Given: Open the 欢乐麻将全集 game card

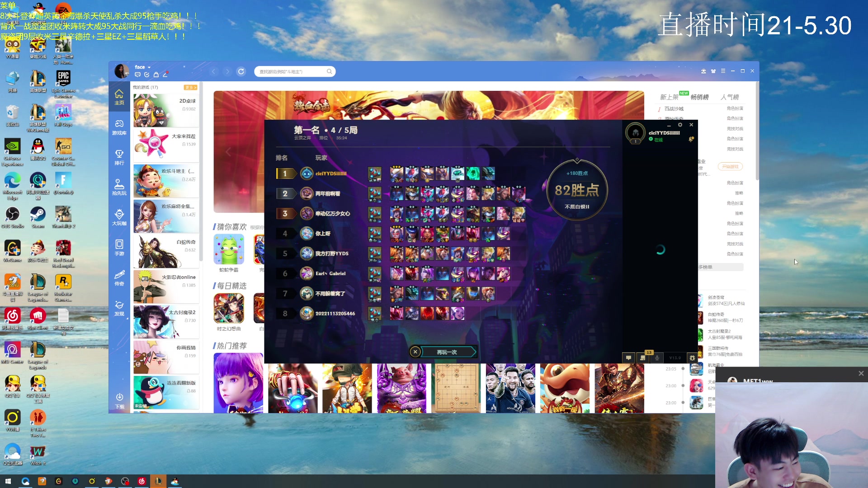Looking at the screenshot, I should (166, 216).
